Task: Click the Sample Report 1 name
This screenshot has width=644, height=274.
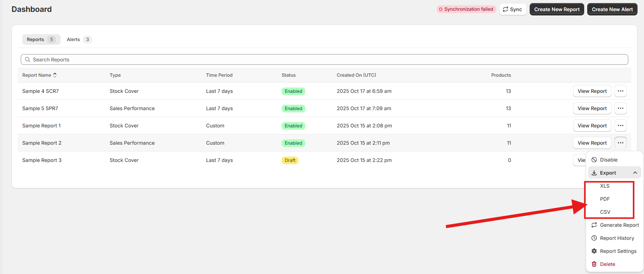Action: click(41, 125)
